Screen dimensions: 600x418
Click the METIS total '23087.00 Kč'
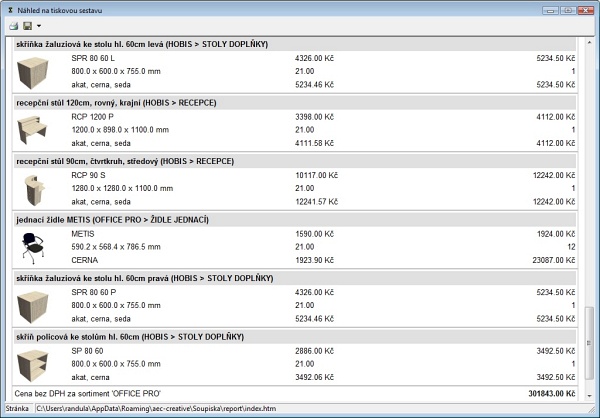(x=554, y=260)
